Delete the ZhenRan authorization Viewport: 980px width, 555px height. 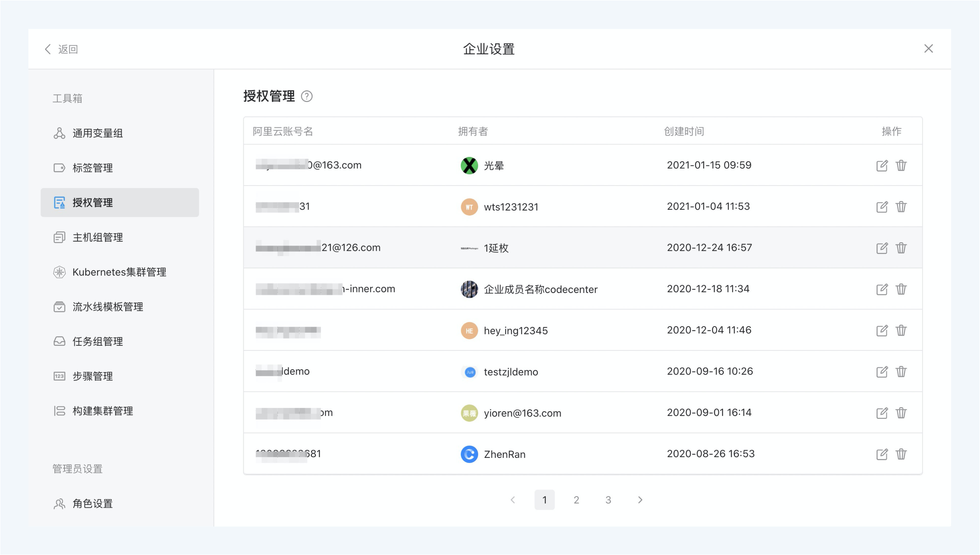coord(901,454)
